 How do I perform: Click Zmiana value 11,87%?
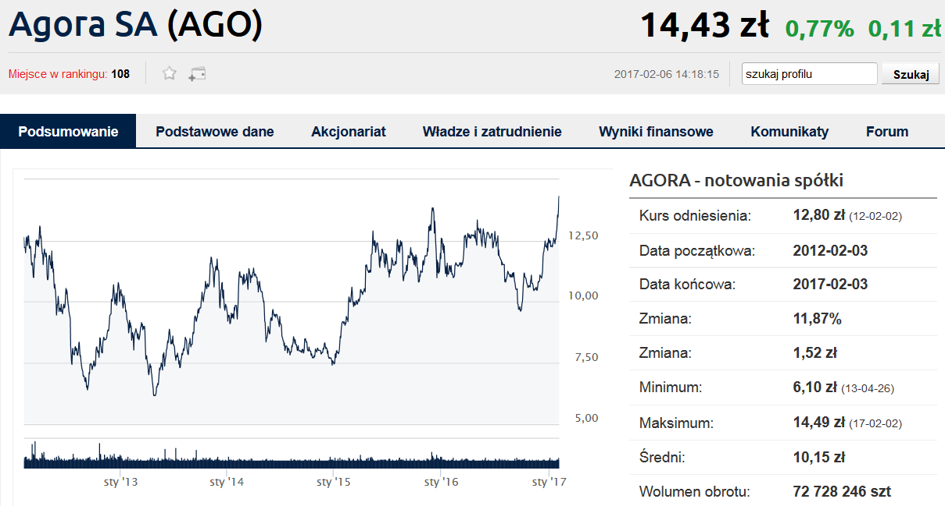pos(817,318)
